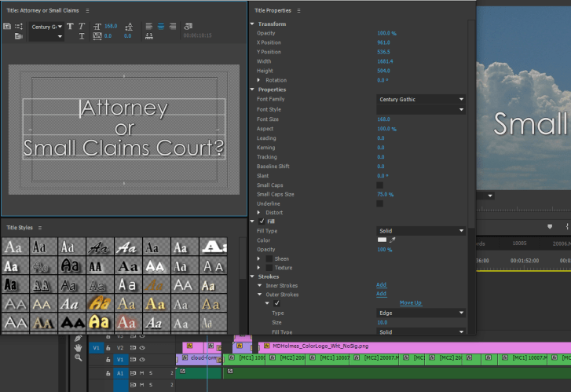Toggle V2 track eye visibility
Screen dimensions: 571x392
coord(143,346)
